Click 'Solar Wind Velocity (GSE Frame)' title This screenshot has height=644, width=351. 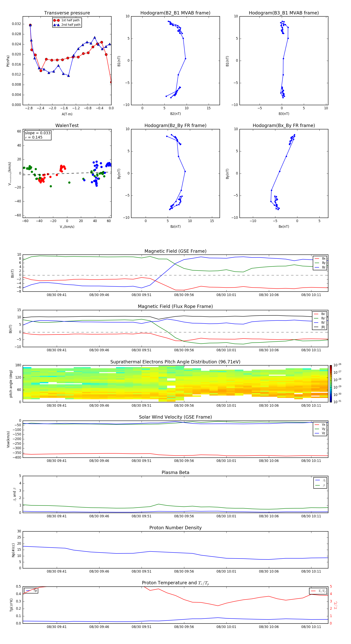pyautogui.click(x=175, y=417)
